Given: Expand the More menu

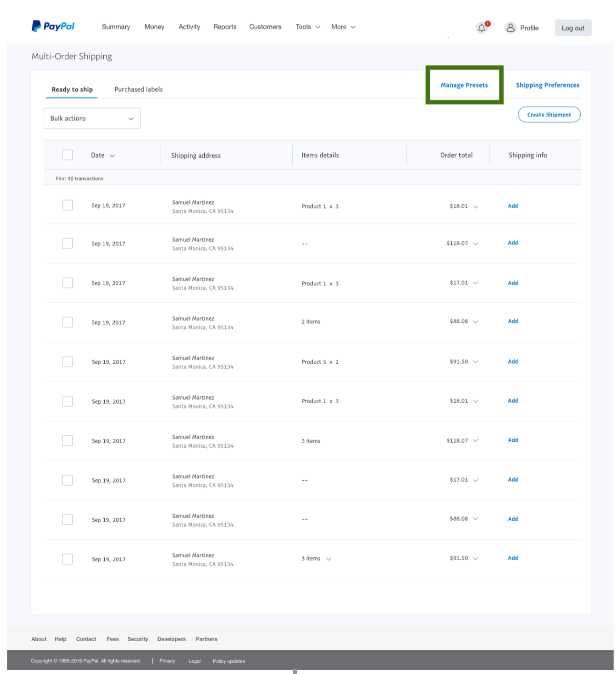Looking at the screenshot, I should tap(343, 27).
